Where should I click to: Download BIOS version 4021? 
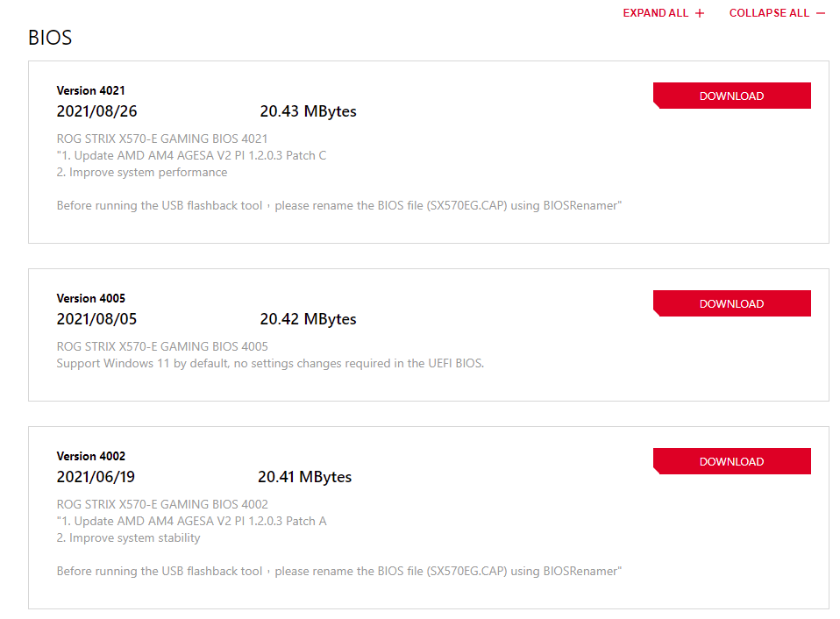(732, 96)
